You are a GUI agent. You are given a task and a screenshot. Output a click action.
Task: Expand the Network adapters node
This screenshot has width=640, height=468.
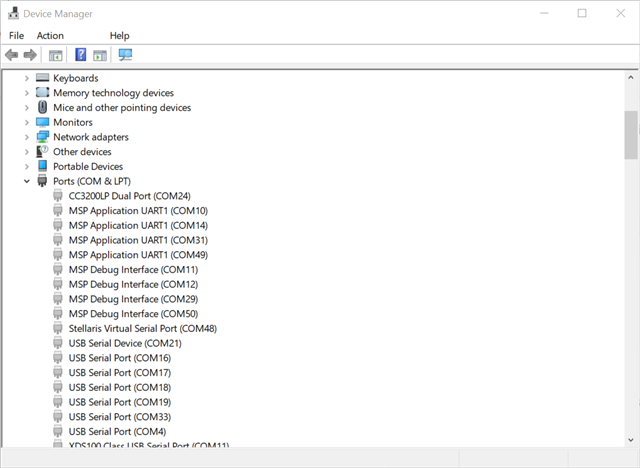tap(27, 137)
